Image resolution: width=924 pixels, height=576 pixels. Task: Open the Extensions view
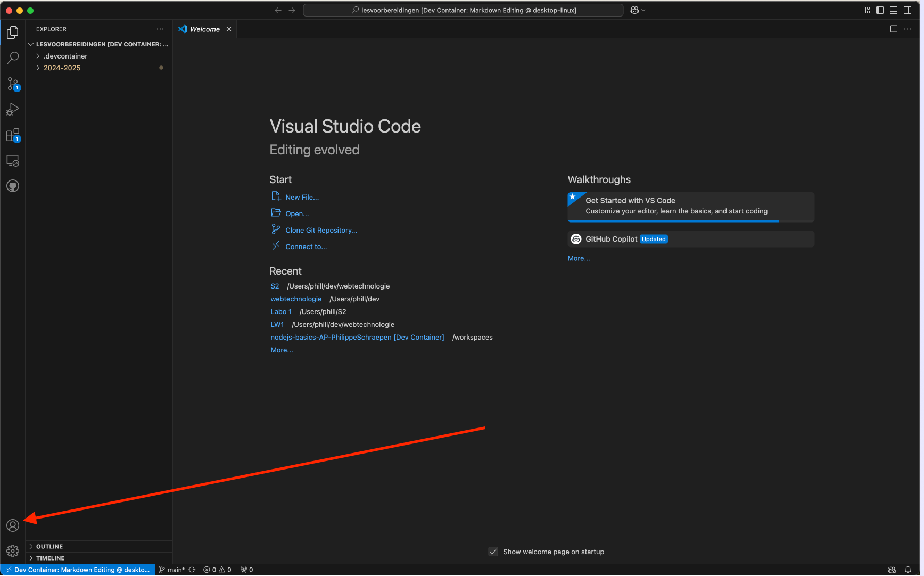point(13,135)
